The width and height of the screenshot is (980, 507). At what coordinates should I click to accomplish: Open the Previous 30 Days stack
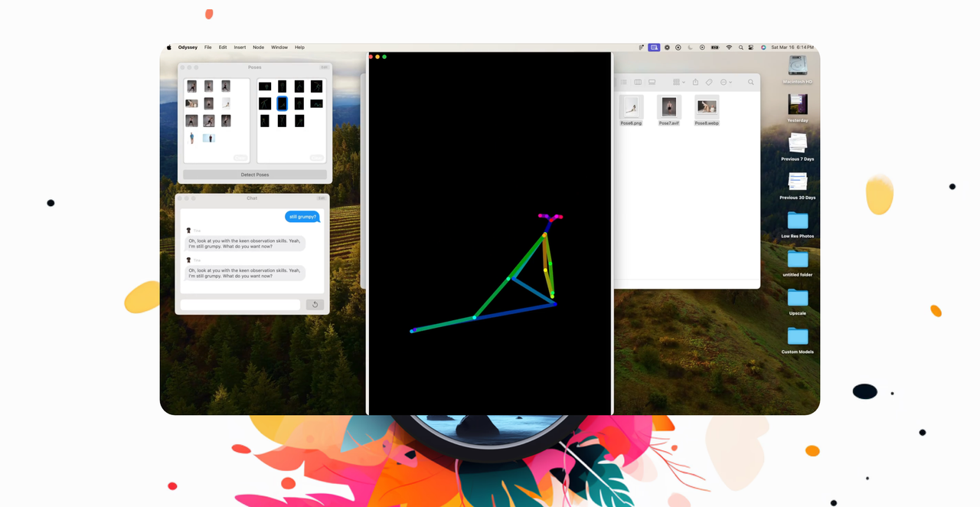(x=798, y=185)
